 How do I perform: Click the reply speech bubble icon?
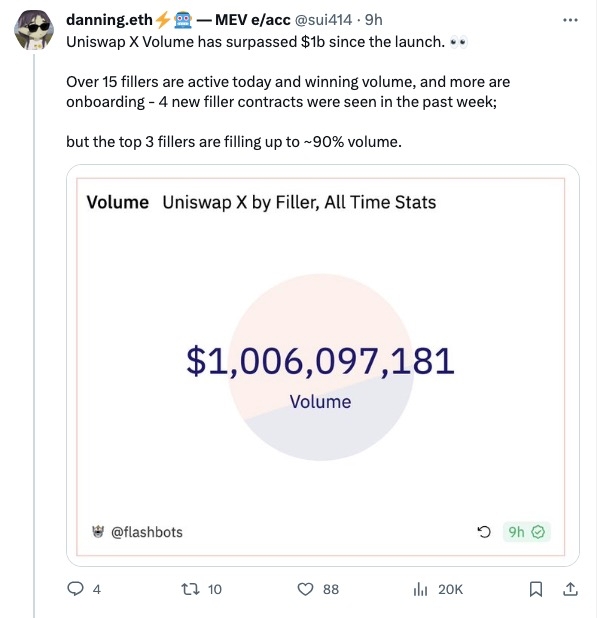76,589
